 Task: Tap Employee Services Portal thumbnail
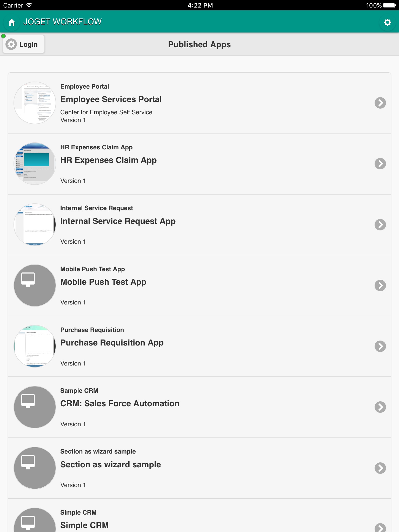tap(35, 103)
